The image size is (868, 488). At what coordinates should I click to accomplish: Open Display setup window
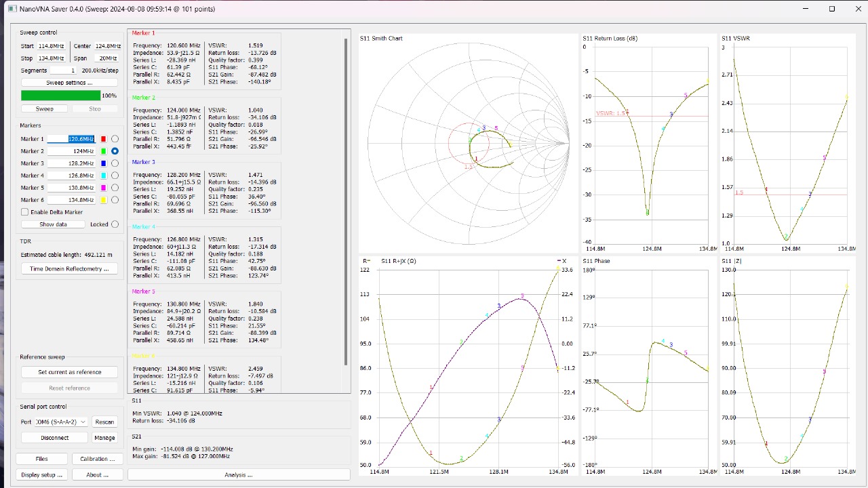point(42,475)
